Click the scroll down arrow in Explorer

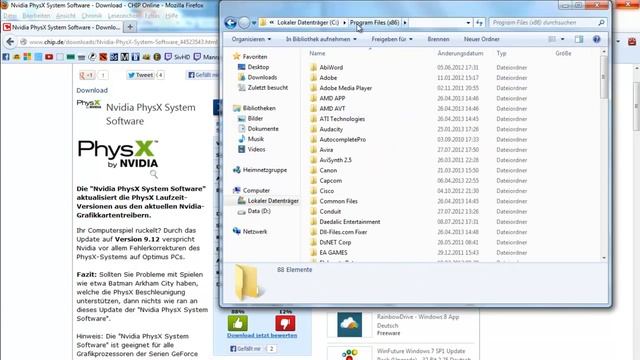pyautogui.click(x=604, y=258)
